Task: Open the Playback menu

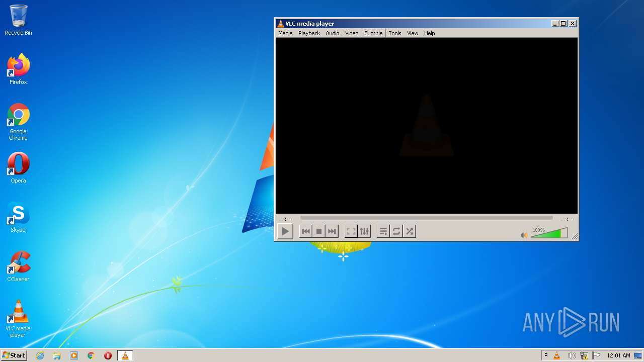Action: pyautogui.click(x=309, y=33)
